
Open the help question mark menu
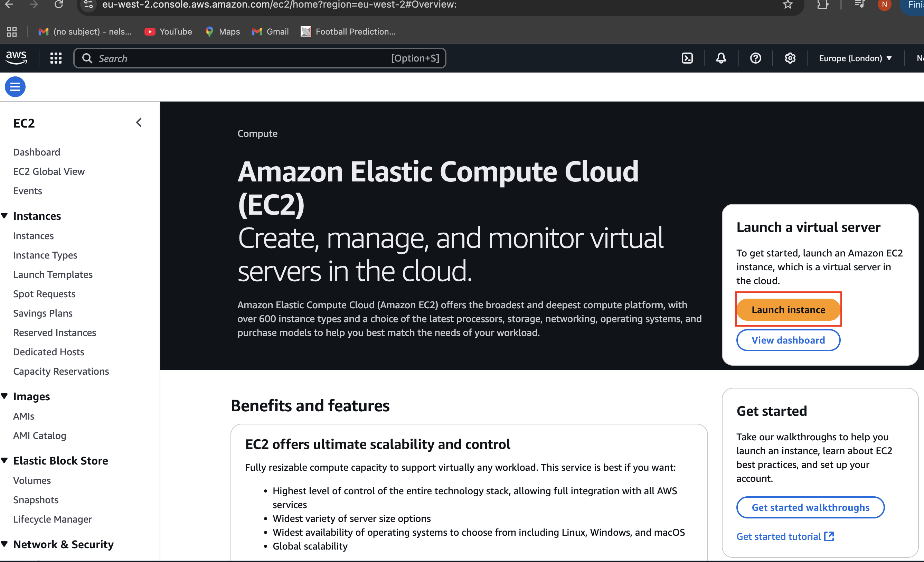click(755, 58)
